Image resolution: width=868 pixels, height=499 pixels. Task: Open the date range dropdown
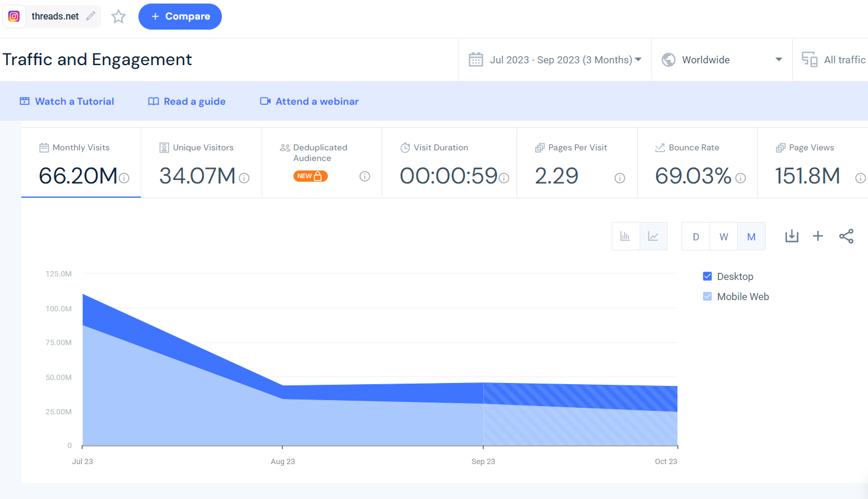[x=555, y=60]
